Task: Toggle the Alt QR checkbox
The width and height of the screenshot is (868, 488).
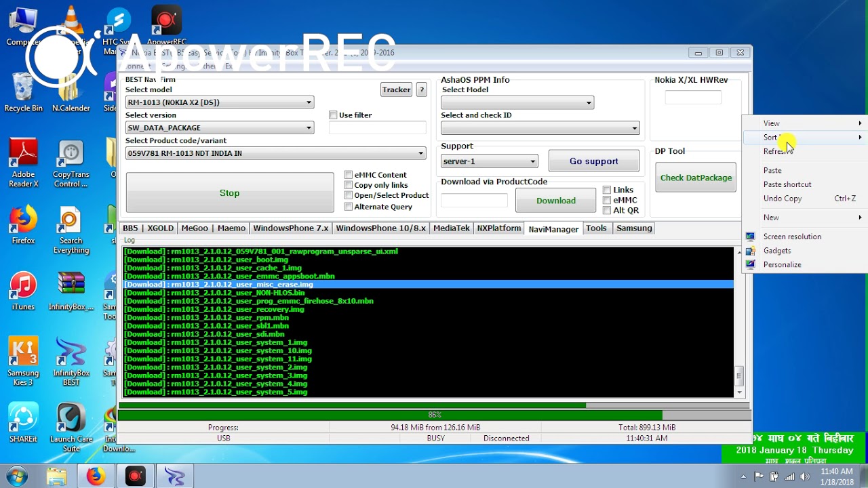Action: (x=607, y=210)
